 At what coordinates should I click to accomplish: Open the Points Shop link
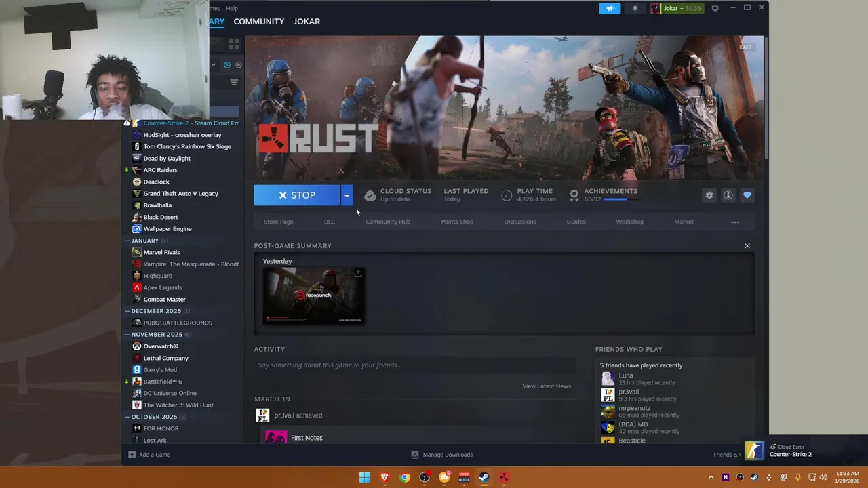tap(457, 222)
